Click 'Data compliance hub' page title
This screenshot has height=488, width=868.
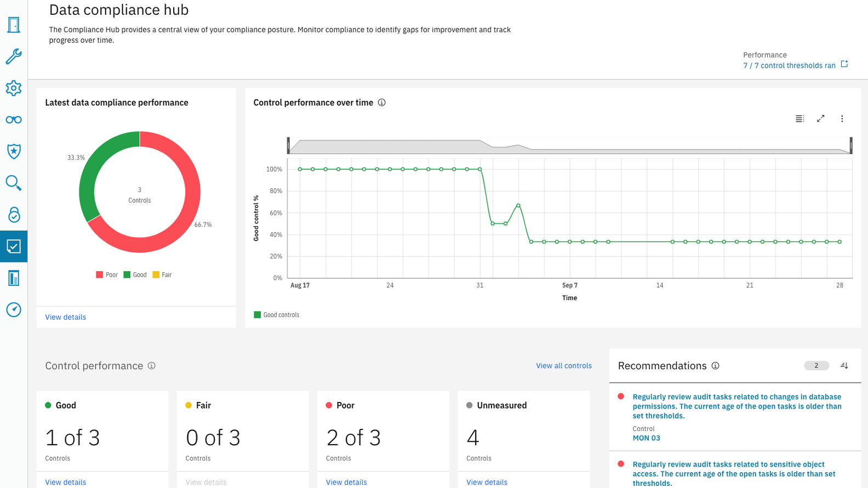click(119, 10)
